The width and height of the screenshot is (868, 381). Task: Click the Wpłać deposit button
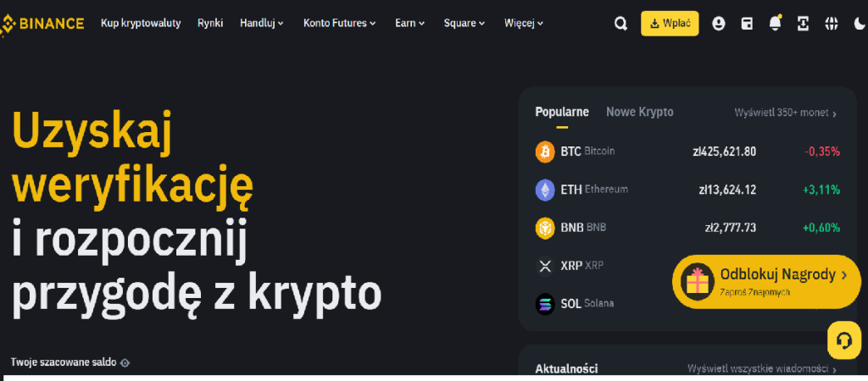670,24
